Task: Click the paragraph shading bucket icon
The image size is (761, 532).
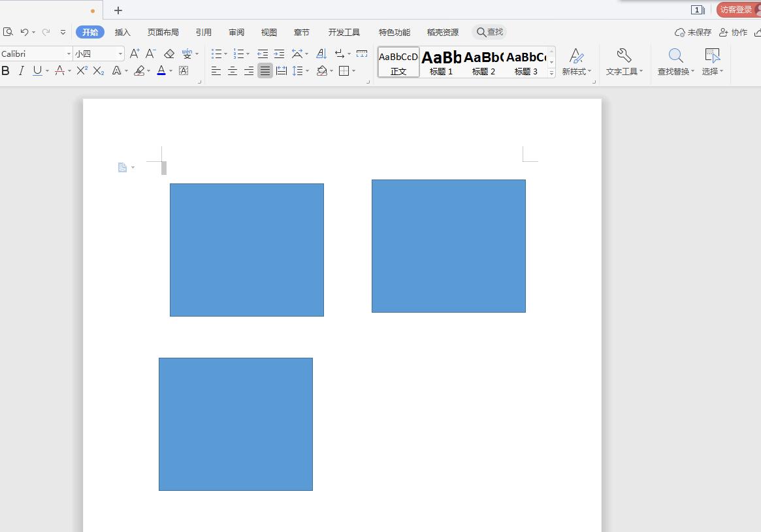Action: click(322, 70)
